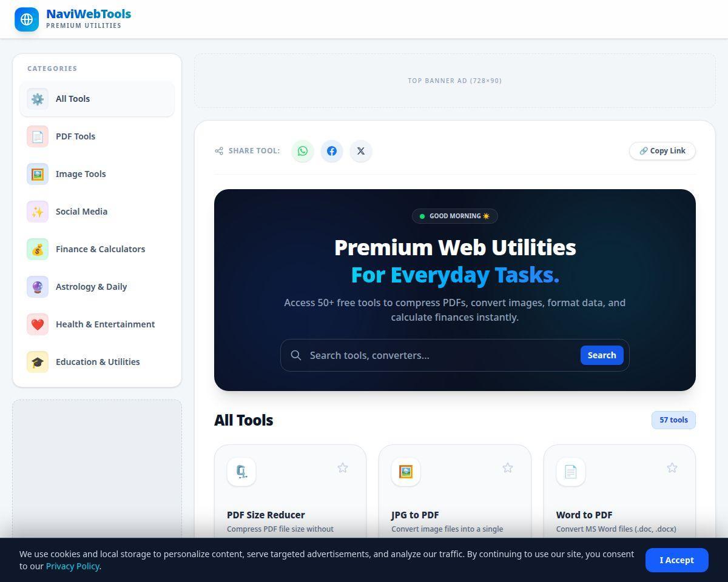Viewport: 728px width, 582px height.
Task: Click the '57 tools' count badge
Action: (x=673, y=420)
